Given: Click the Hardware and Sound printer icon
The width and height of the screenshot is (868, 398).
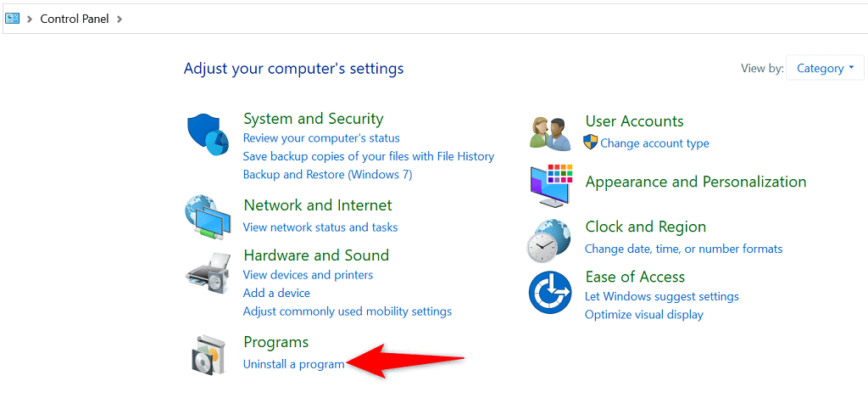Looking at the screenshot, I should pyautogui.click(x=208, y=272).
